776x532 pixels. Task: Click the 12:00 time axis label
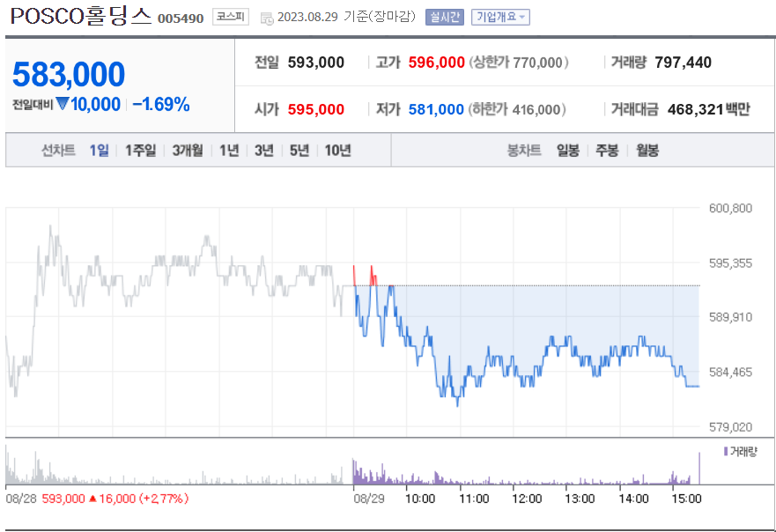pos(527,499)
